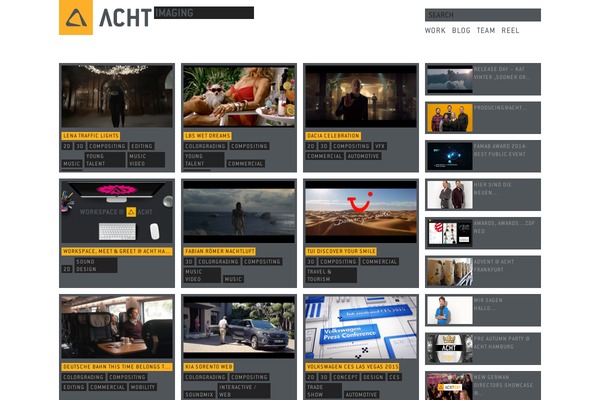Viewport: 600px width, 400px height.
Task: Open the Volkswagen CES Las Vegas 2015 title
Action: [352, 367]
